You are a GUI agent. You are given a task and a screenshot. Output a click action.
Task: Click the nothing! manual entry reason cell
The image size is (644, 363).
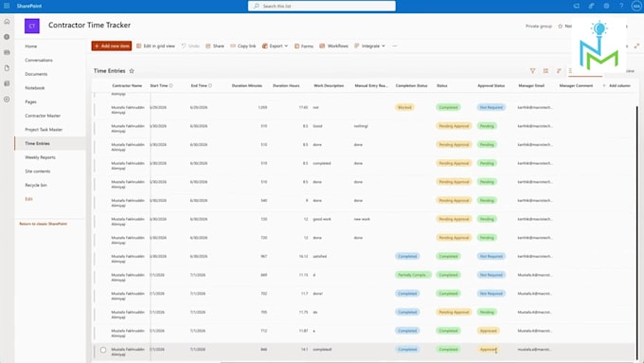[361, 126]
